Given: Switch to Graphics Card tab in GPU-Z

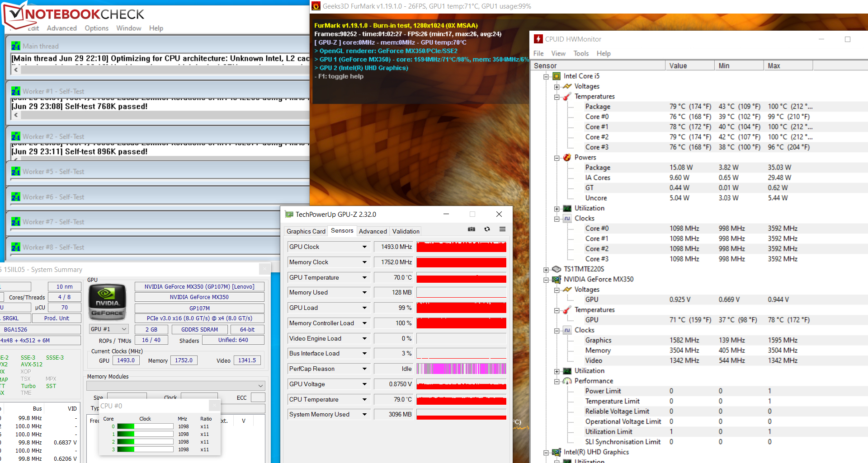Looking at the screenshot, I should click(x=306, y=231).
